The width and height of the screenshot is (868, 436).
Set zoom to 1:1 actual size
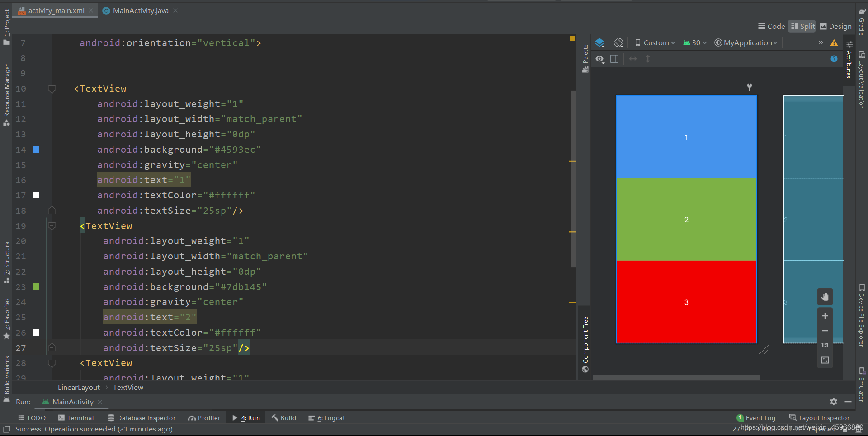pyautogui.click(x=825, y=345)
